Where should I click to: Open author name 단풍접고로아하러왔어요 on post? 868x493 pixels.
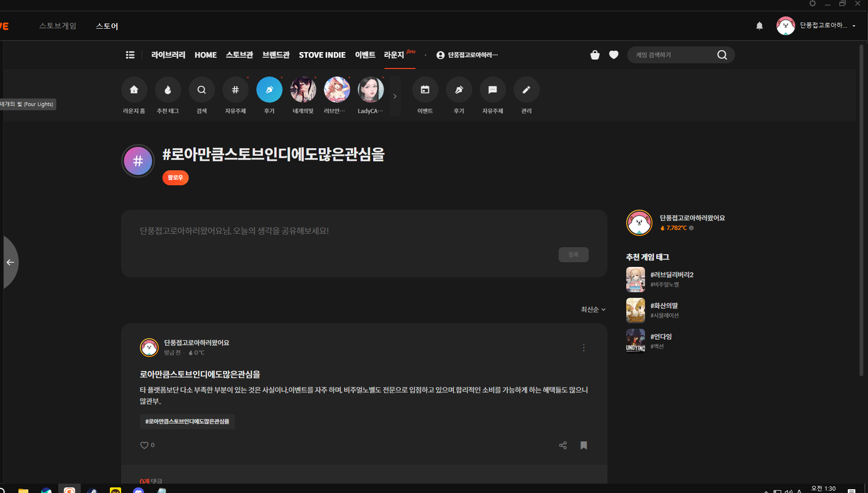pos(197,343)
